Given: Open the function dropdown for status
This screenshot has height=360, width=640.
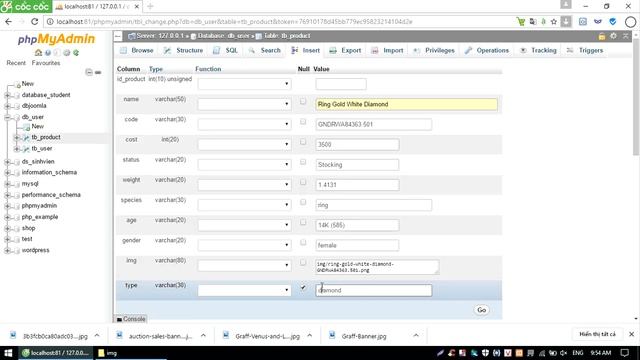Looking at the screenshot, I should tap(244, 164).
